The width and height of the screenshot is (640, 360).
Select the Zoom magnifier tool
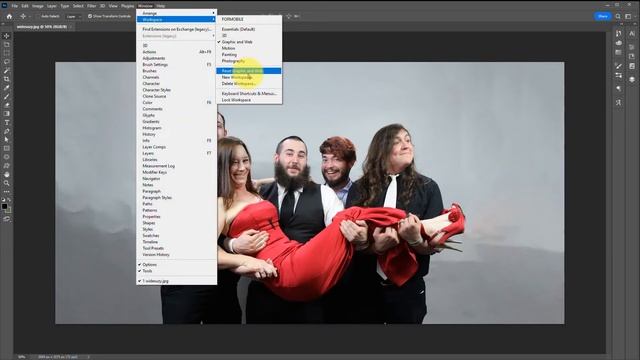(x=7, y=183)
